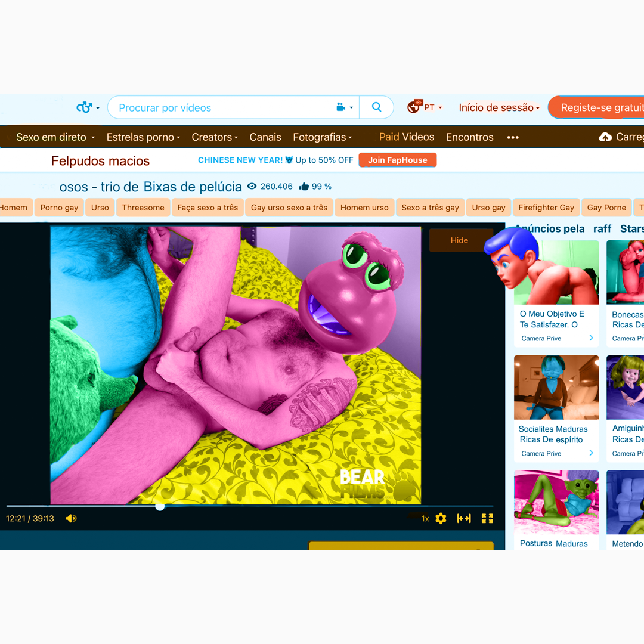Open the 'Creators' menu
This screenshot has height=644, width=644.
pos(215,137)
